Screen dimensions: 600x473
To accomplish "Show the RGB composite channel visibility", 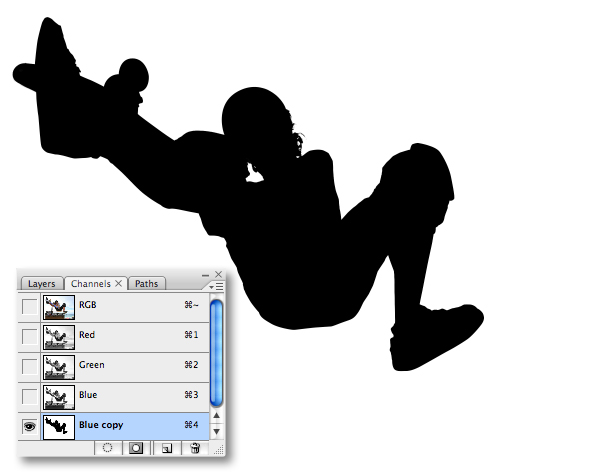I will click(x=29, y=307).
